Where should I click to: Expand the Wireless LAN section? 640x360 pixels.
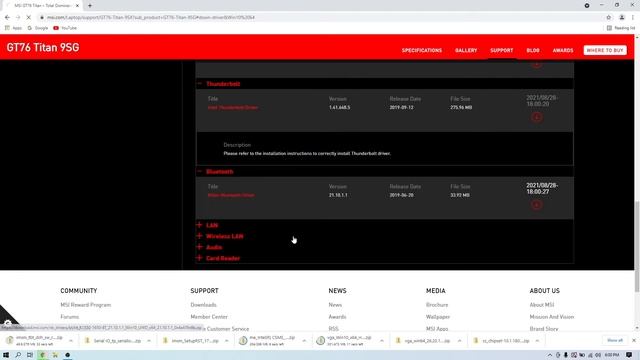(x=199, y=236)
